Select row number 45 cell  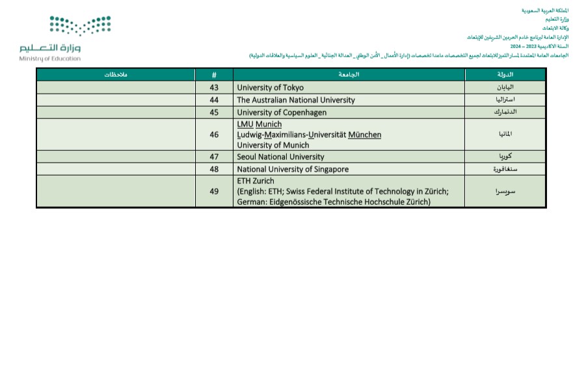[214, 112]
